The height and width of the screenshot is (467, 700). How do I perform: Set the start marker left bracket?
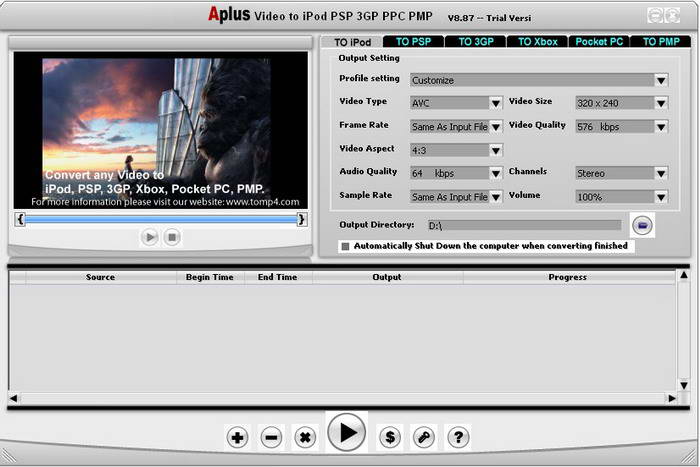point(20,219)
